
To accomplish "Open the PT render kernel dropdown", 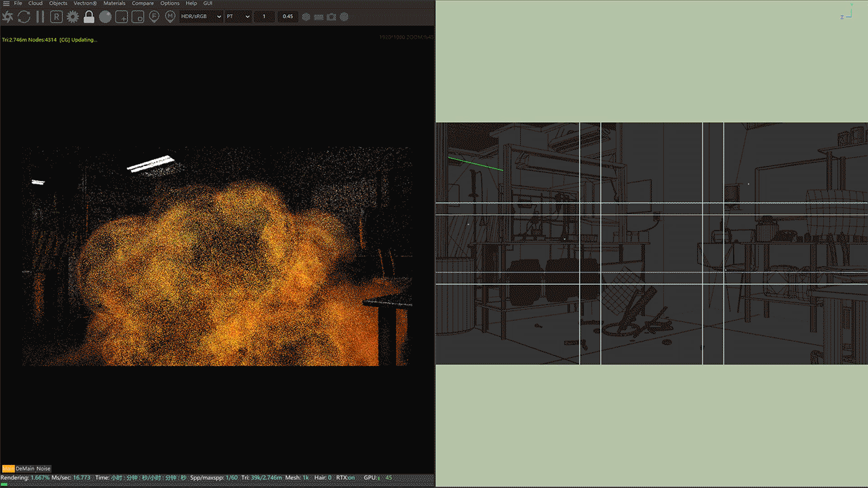I will [x=238, y=16].
